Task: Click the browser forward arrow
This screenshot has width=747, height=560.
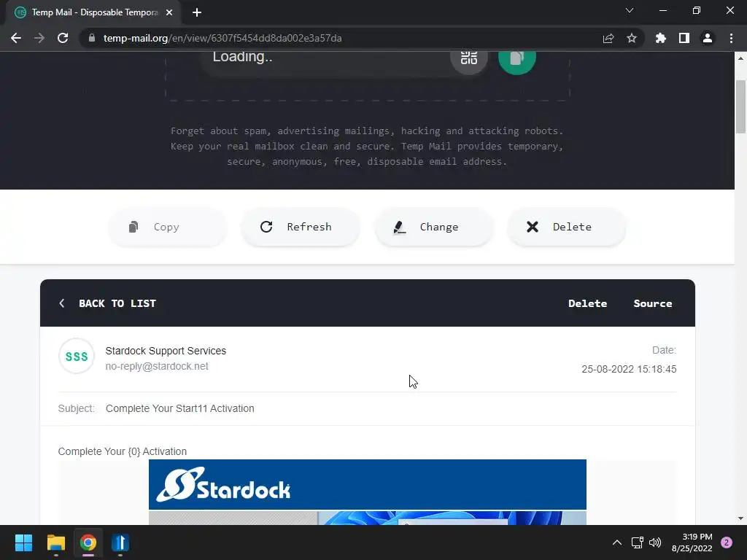Action: coord(39,38)
